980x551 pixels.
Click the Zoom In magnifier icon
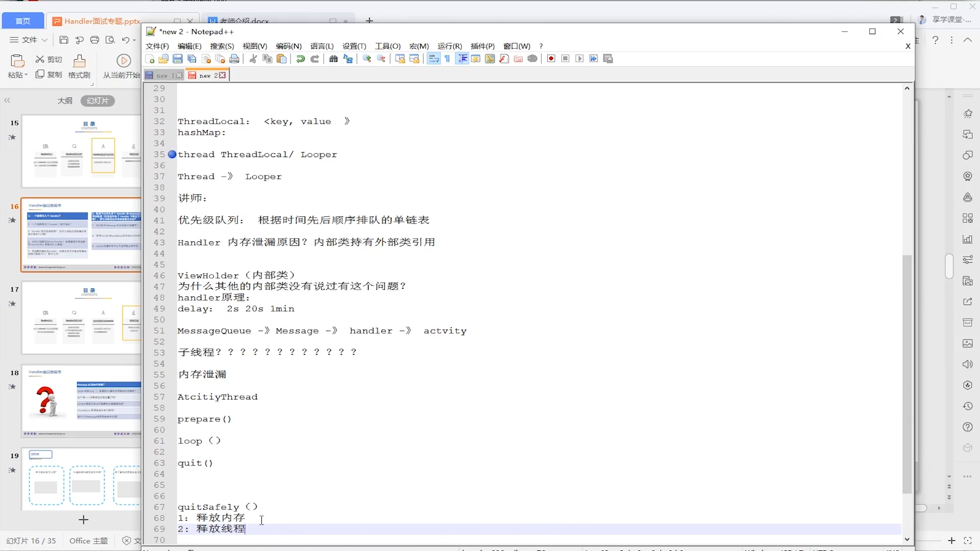click(367, 59)
